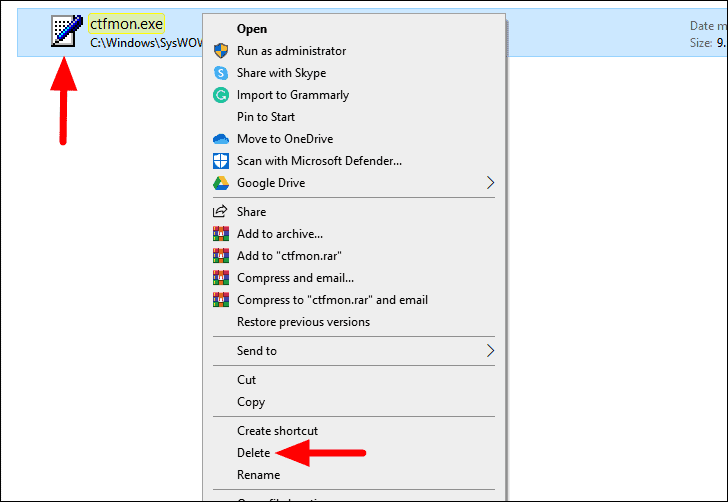
Task: Click WinRAR icon beside Add to "ctfmon.rar"
Action: click(221, 255)
